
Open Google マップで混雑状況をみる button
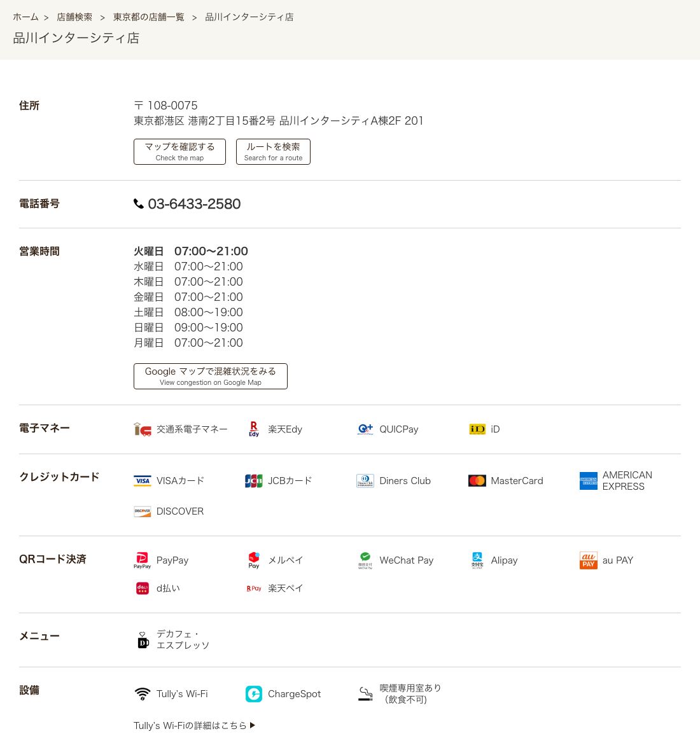coord(211,376)
